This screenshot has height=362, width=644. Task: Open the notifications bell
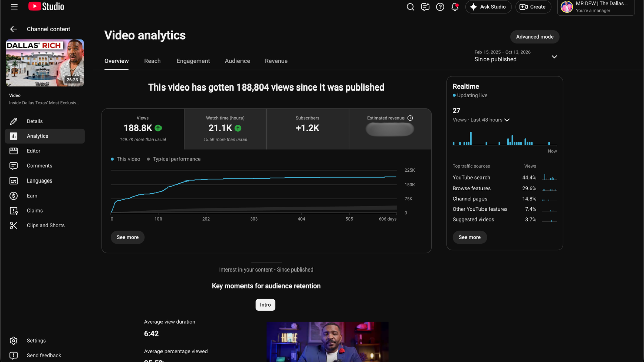pos(455,7)
